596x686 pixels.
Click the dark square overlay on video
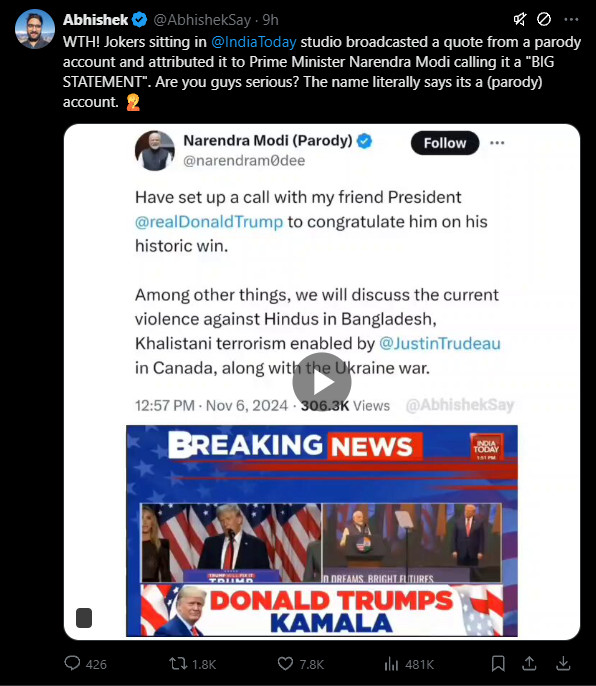pos(84,618)
